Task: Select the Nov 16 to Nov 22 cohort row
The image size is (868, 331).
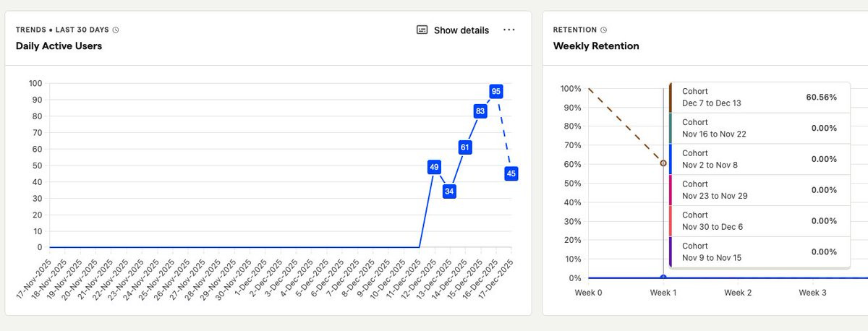Action: pos(759,128)
